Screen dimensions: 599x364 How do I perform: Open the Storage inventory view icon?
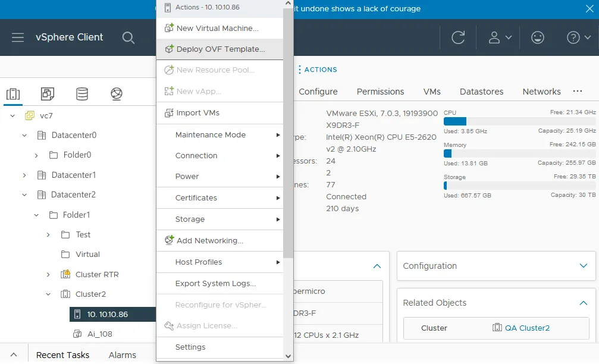pos(82,94)
